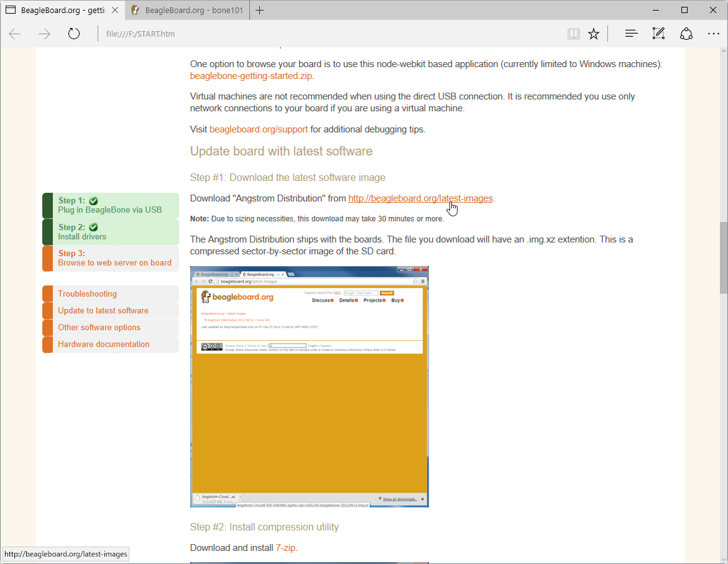The image size is (728, 564).
Task: Visit beagleboard.org/support link
Action: [x=259, y=129]
